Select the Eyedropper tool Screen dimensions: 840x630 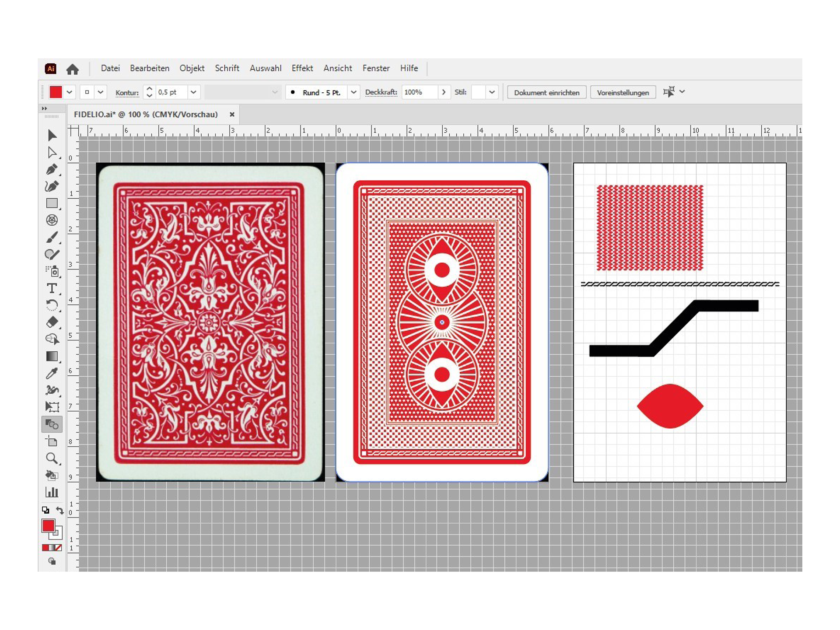tap(52, 373)
